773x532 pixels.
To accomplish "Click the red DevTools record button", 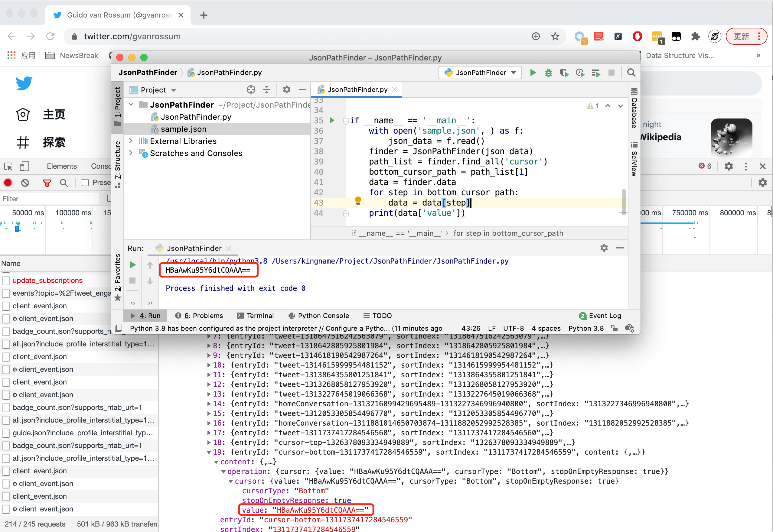I will [8, 183].
